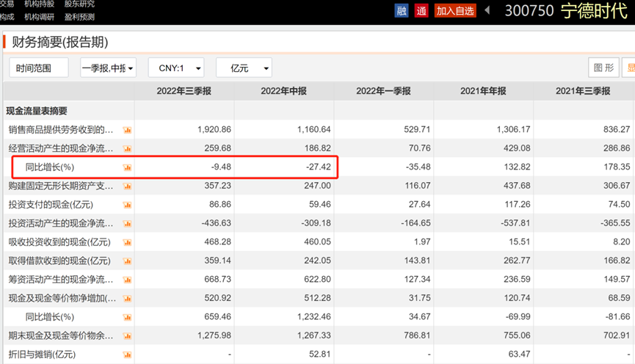Click chart icon for 现金及现金等价物净增加 row
Image resolution: width=635 pixels, height=364 pixels.
click(x=127, y=298)
